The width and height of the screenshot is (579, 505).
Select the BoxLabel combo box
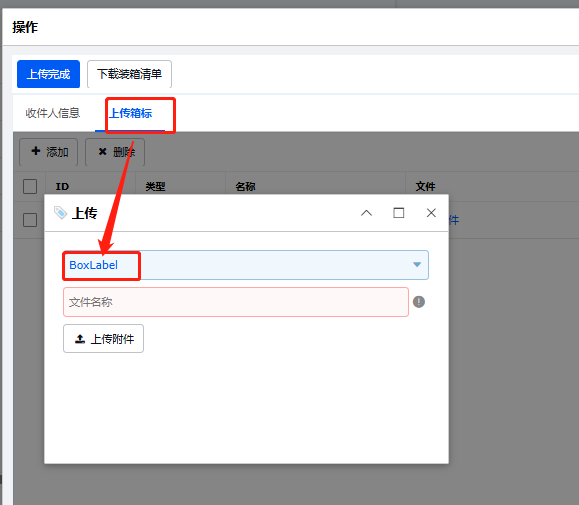[246, 265]
